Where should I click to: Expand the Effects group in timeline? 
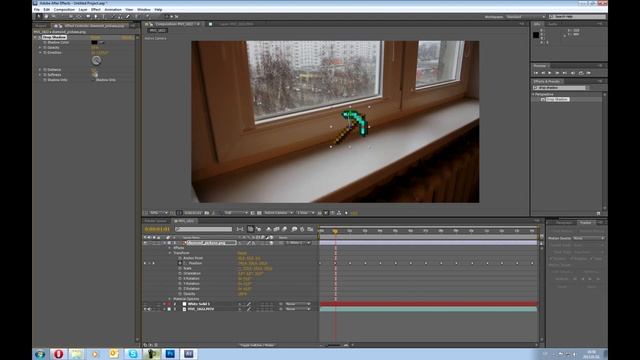point(170,248)
